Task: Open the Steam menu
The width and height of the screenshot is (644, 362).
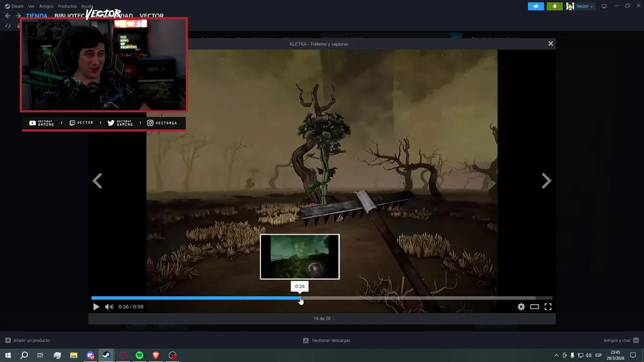Action: point(15,6)
